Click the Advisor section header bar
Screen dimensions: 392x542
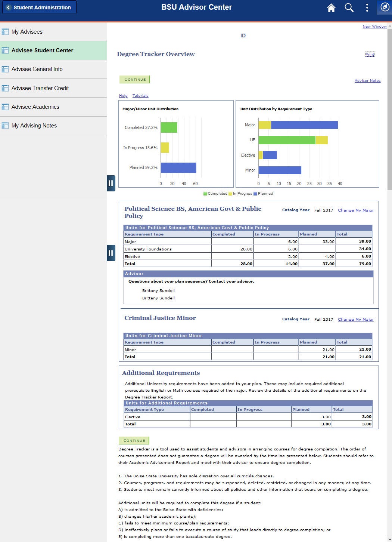tap(248, 274)
